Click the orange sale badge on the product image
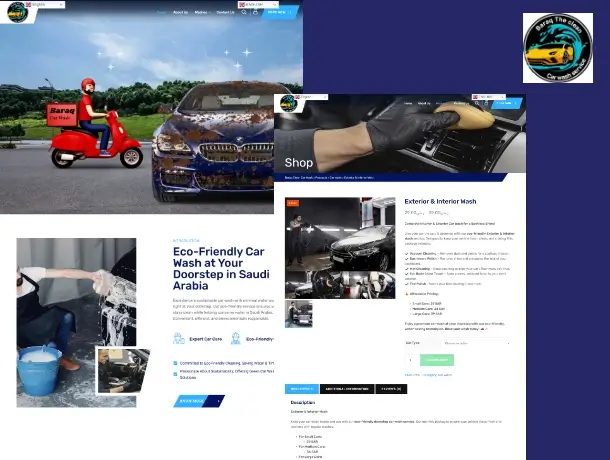Viewport: 610px width, 460px height. pyautogui.click(x=293, y=203)
